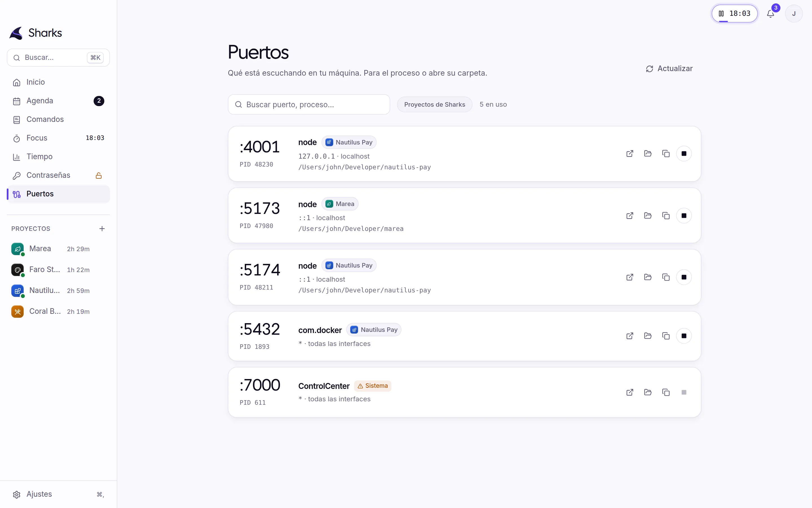Open the J user avatar
This screenshot has width=812, height=508.
coord(794,14)
